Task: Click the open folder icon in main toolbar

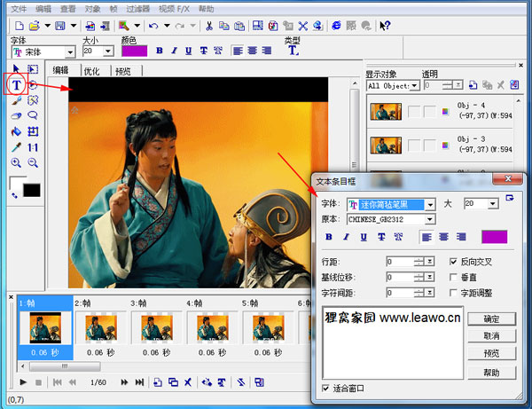Action: tap(35, 26)
